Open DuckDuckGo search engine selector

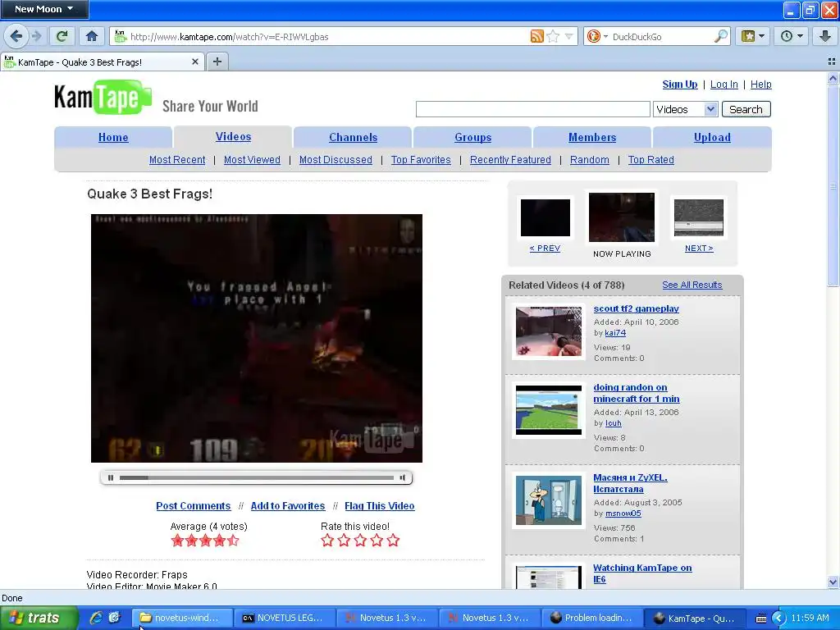[597, 36]
